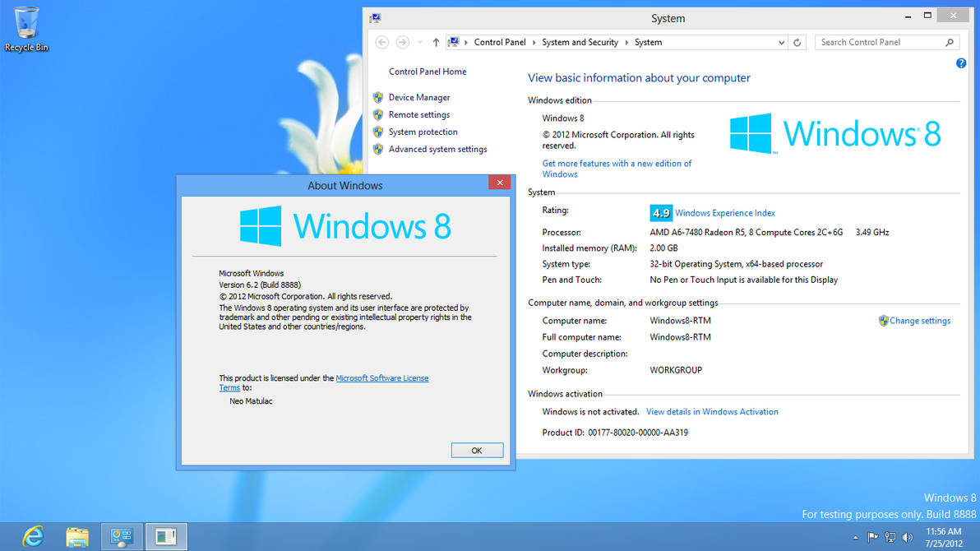Click the address bar computer icon
The image size is (980, 551).
[x=454, y=42]
